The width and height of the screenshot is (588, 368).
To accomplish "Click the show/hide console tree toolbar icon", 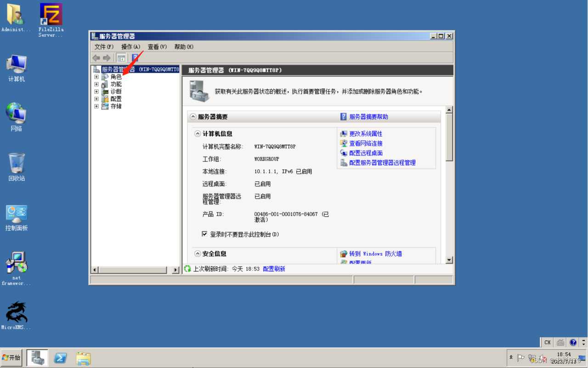I will point(121,58).
